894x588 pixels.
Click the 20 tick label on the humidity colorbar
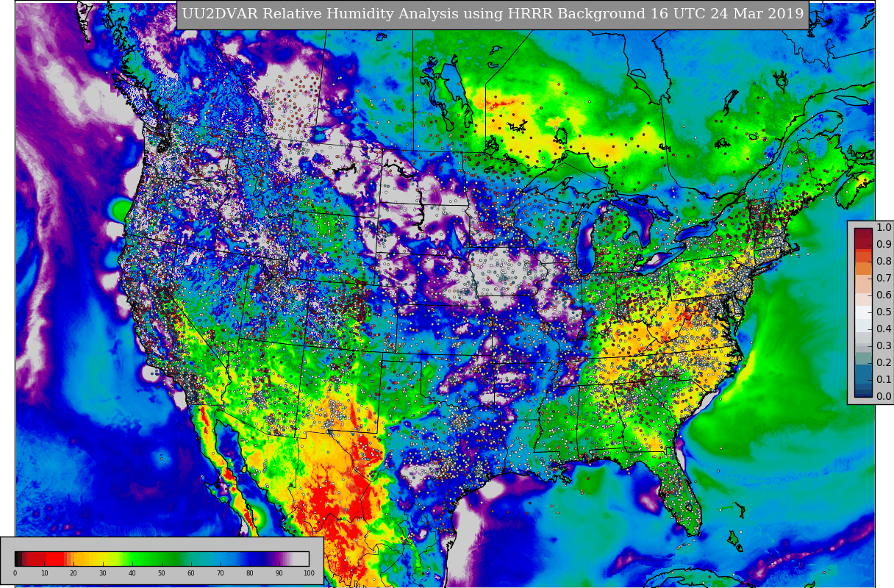[x=74, y=573]
